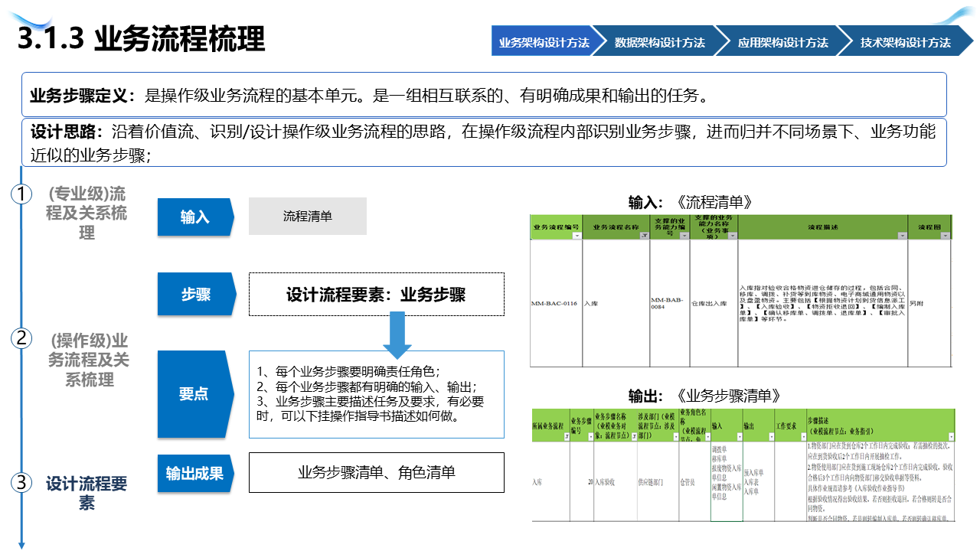Open the 步骤描述 column filter dropdown
Viewport: 980px width, 551px height.
tap(950, 437)
